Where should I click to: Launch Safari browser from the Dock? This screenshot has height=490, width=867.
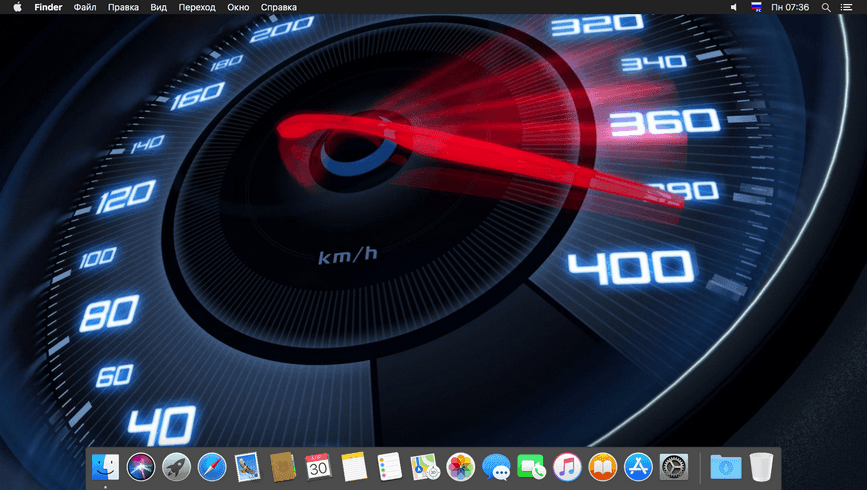tap(212, 467)
